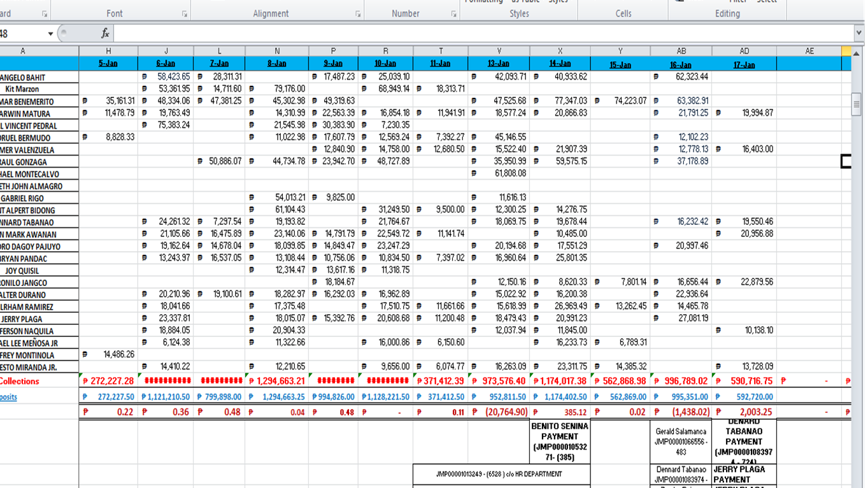The width and height of the screenshot is (868, 488).
Task: Select the 385.12 variance cell
Action: coord(560,412)
